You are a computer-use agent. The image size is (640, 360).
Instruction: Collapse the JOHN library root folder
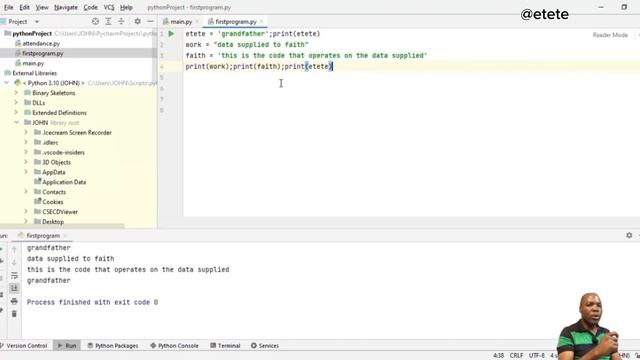16,122
